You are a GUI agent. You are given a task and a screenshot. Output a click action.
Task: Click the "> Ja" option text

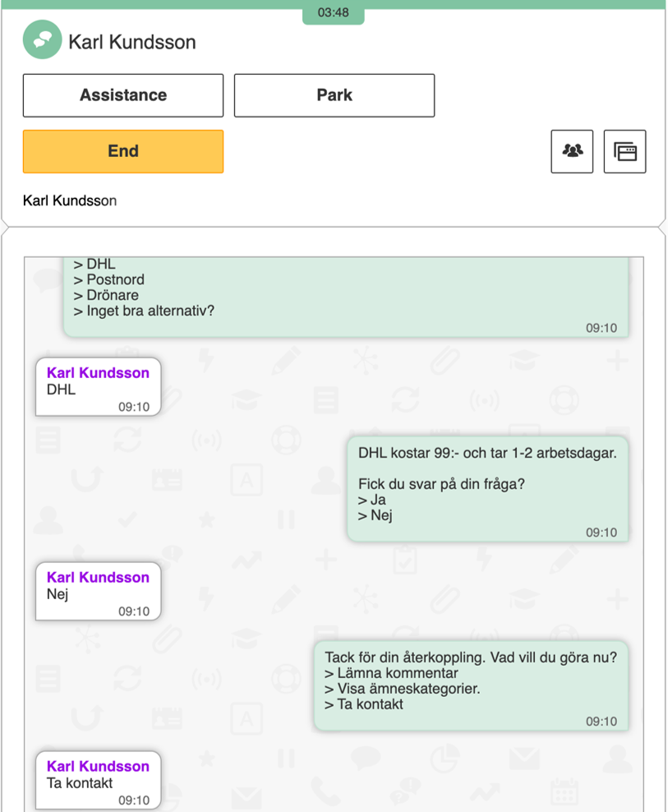tap(372, 500)
